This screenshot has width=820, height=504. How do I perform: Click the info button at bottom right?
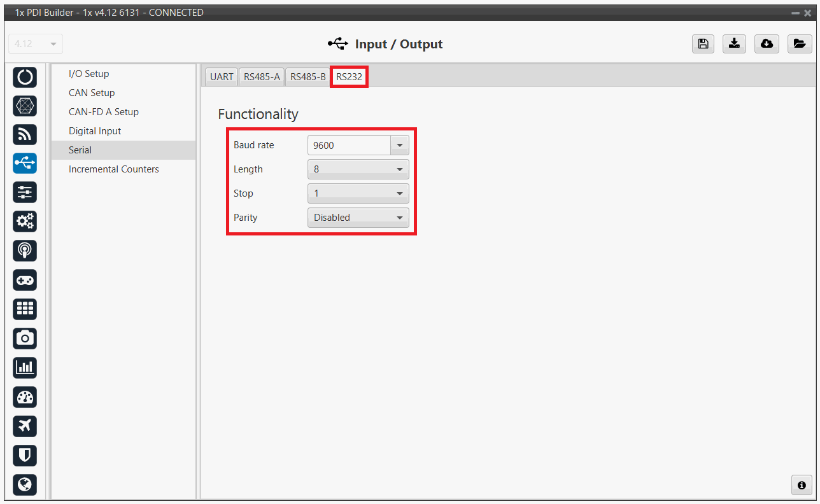[x=802, y=485]
